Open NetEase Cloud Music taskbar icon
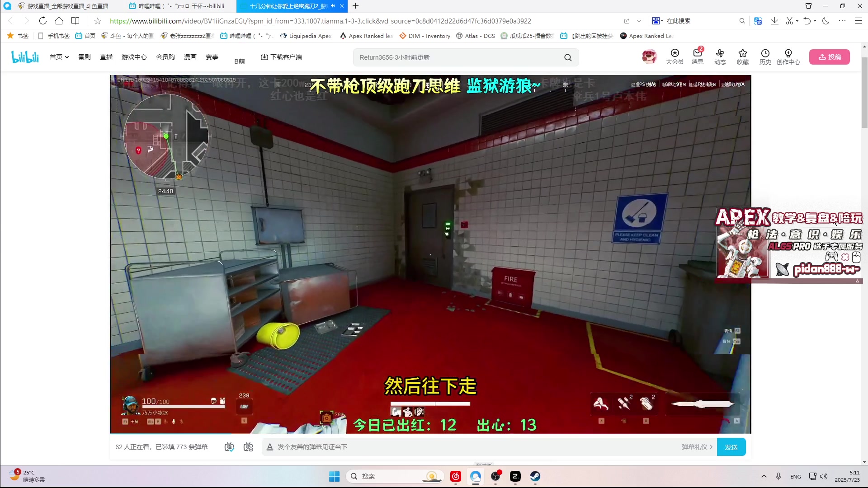Screen dimensions: 868x488 tap(455, 476)
